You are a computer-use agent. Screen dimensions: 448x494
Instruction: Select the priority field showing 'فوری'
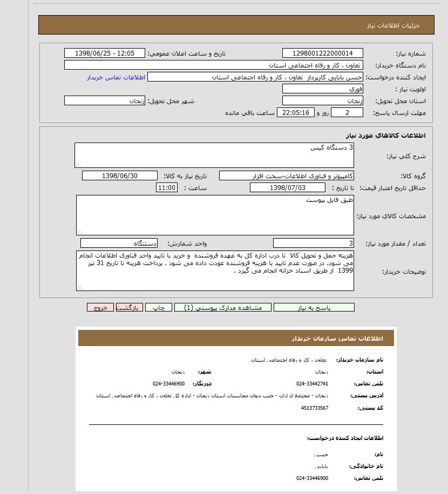pyautogui.click(x=322, y=89)
